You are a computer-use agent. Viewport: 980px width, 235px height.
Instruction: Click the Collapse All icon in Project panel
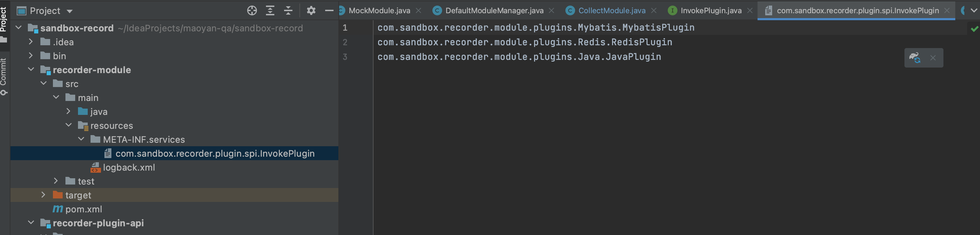pos(288,11)
